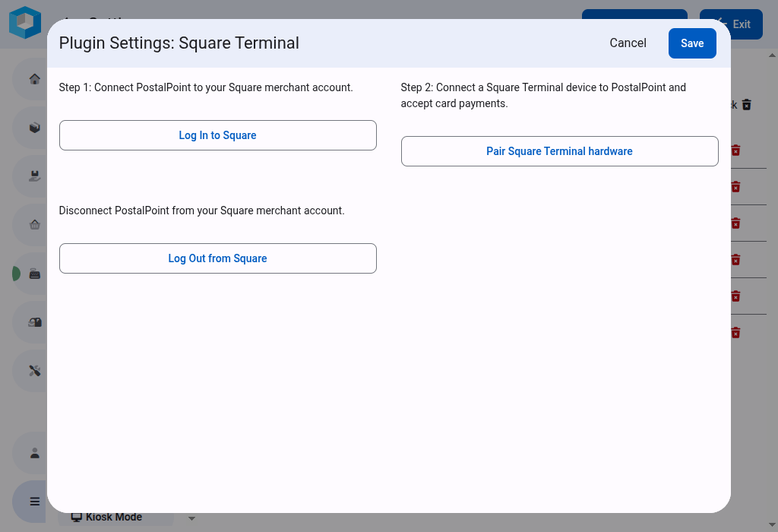Select the cash register sidebar icon

click(34, 274)
